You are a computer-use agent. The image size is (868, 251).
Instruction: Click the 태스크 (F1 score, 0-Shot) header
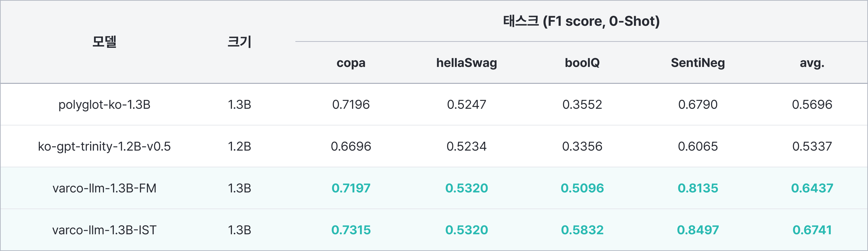click(581, 21)
